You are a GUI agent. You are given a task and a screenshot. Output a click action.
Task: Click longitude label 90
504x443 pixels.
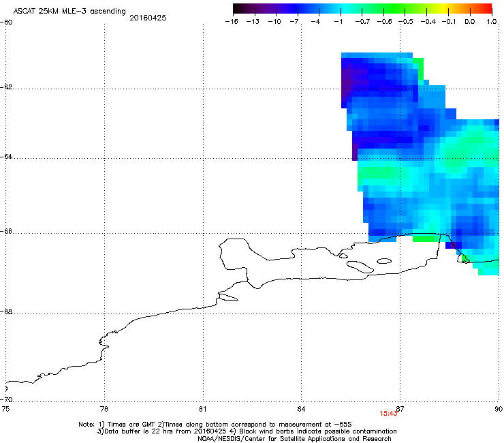coord(499,409)
